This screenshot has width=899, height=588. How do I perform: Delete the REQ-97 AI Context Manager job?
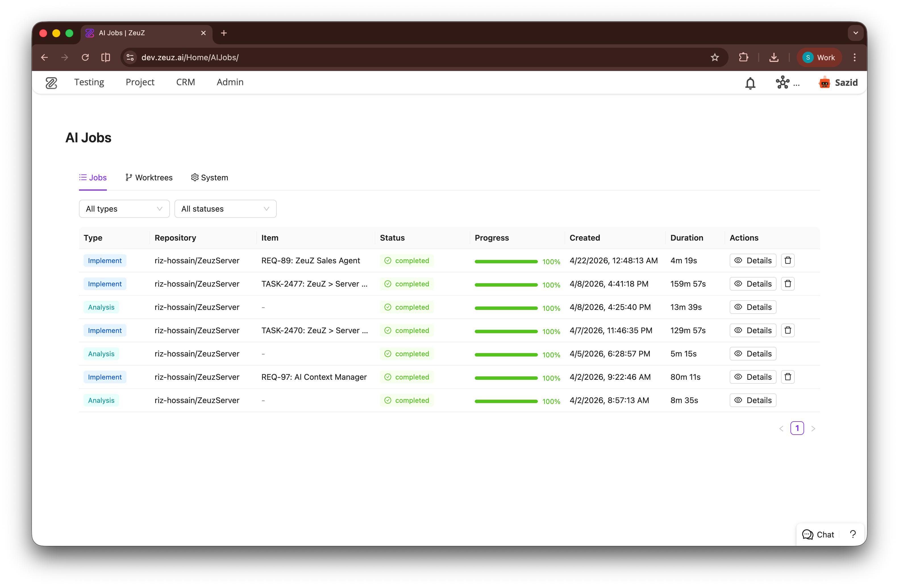788,376
